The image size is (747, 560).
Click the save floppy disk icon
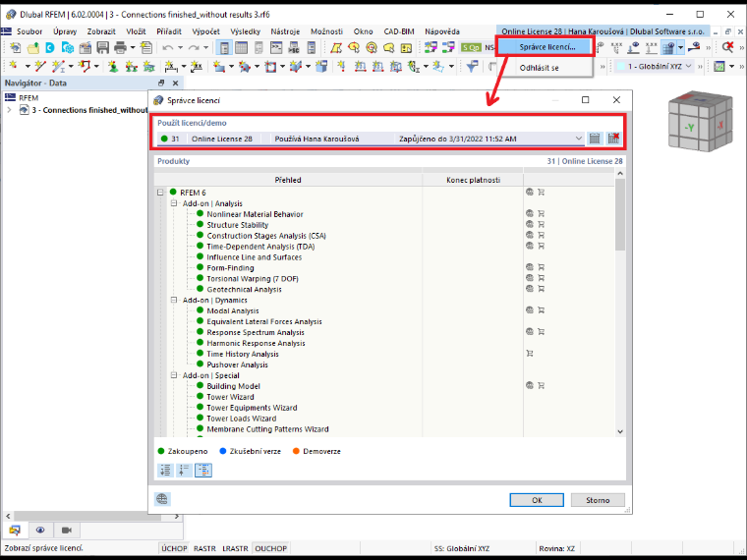102,47
